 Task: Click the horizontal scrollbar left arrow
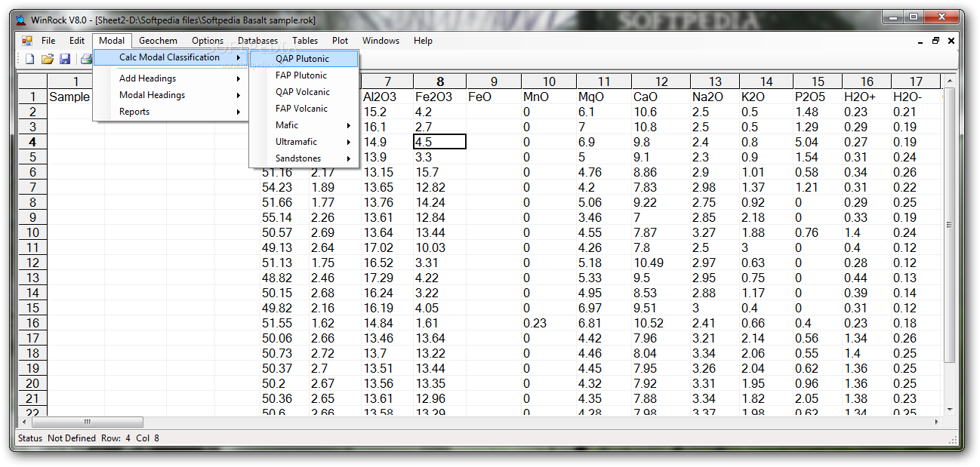click(x=25, y=422)
